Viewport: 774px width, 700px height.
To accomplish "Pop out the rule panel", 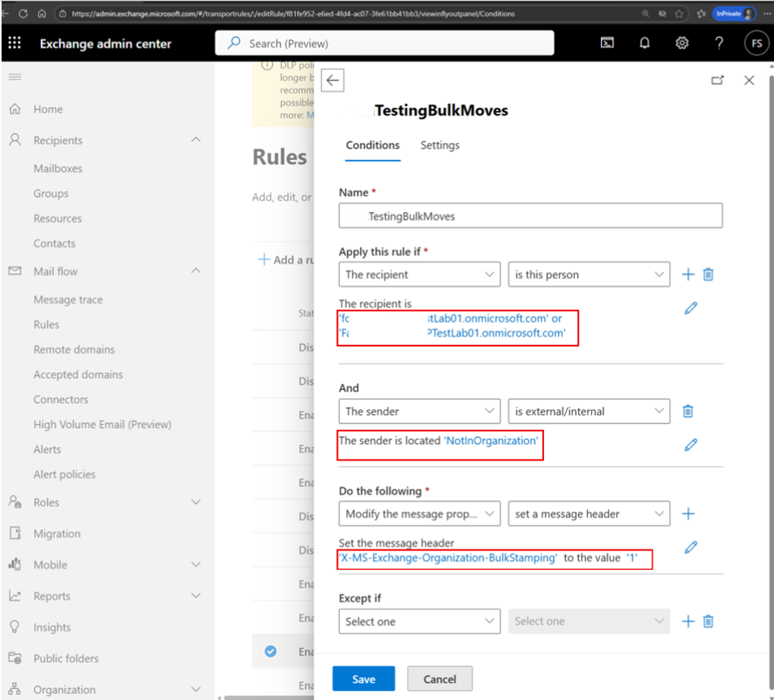I will (717, 80).
